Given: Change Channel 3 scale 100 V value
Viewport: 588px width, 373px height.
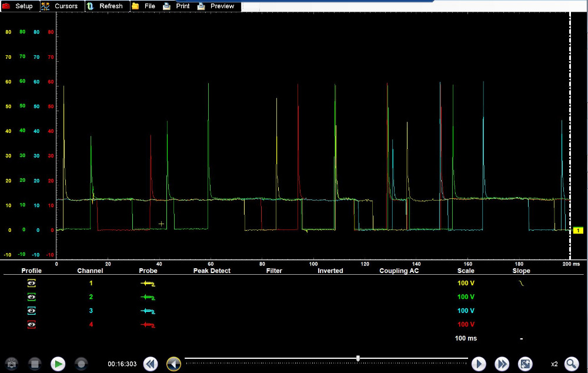Looking at the screenshot, I should [x=466, y=311].
